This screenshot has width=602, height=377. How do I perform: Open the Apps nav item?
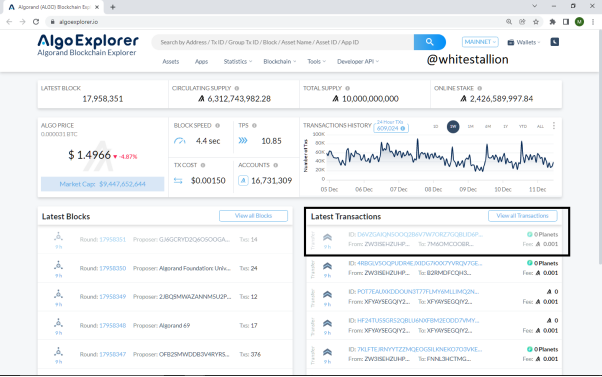201,61
